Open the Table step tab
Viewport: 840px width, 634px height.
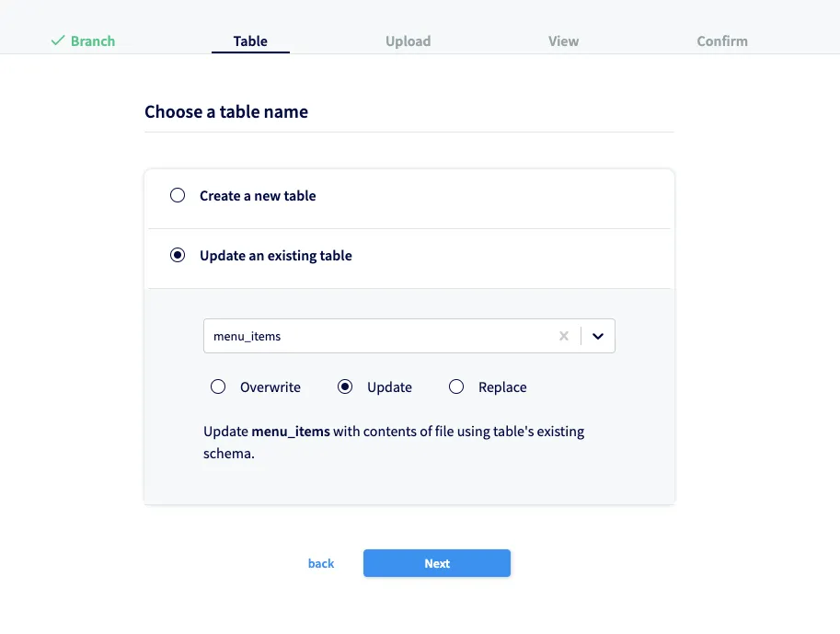(250, 40)
